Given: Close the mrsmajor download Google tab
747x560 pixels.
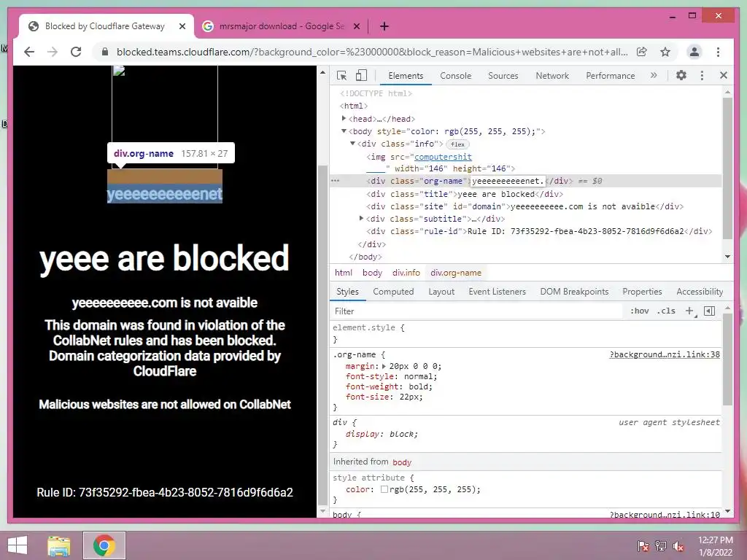Looking at the screenshot, I should [x=356, y=26].
